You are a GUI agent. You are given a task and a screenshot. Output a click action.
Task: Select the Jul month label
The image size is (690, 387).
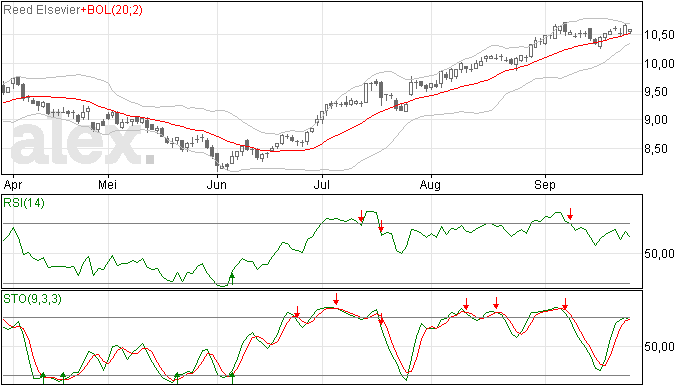click(x=322, y=185)
